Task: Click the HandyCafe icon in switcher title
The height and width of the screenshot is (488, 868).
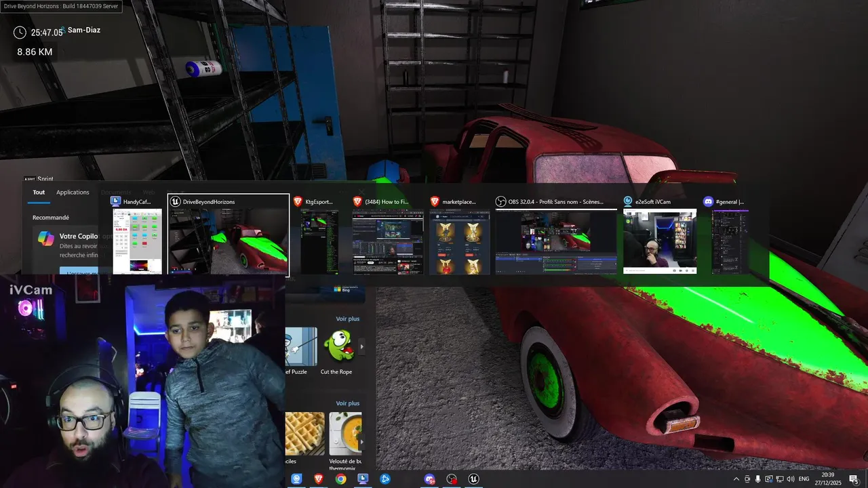Action: (116, 201)
